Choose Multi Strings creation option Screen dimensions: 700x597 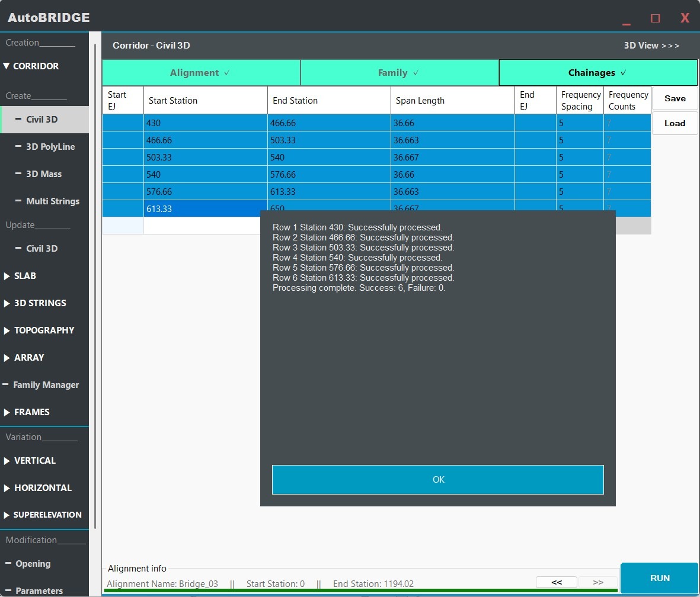point(52,201)
